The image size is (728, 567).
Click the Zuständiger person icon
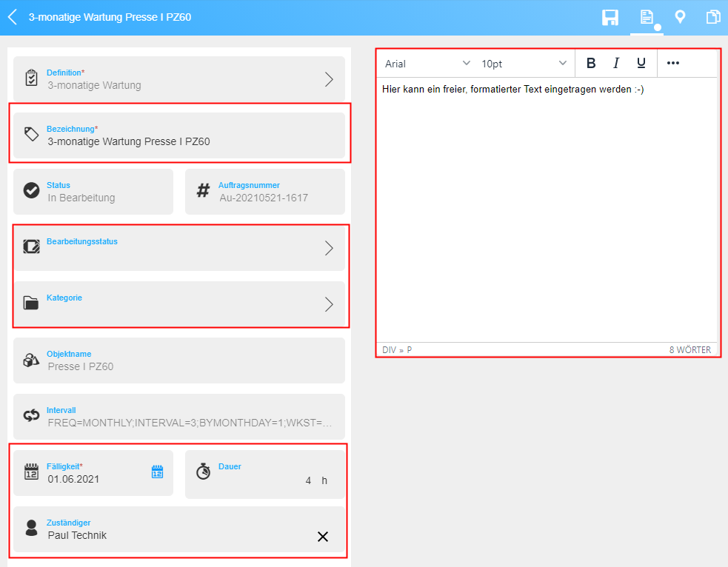coord(31,528)
